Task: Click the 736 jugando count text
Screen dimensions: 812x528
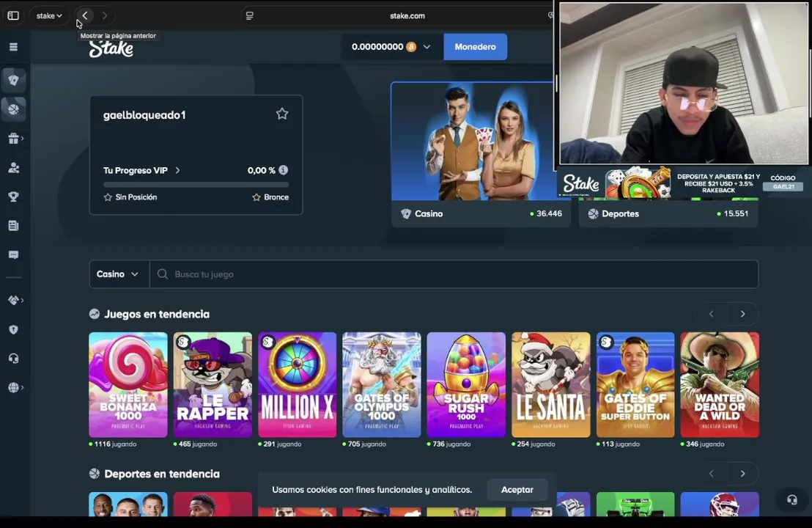Action: (451, 444)
